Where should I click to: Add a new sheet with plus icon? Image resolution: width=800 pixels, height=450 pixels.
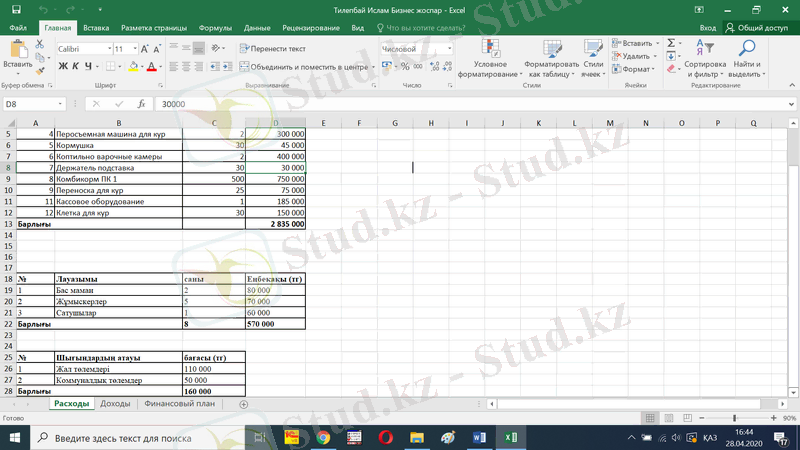[243, 404]
